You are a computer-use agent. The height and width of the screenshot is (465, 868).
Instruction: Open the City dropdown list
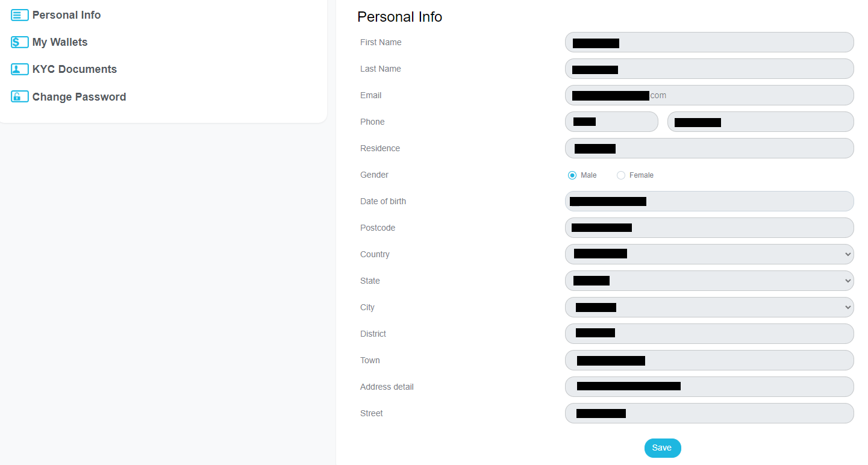point(710,307)
